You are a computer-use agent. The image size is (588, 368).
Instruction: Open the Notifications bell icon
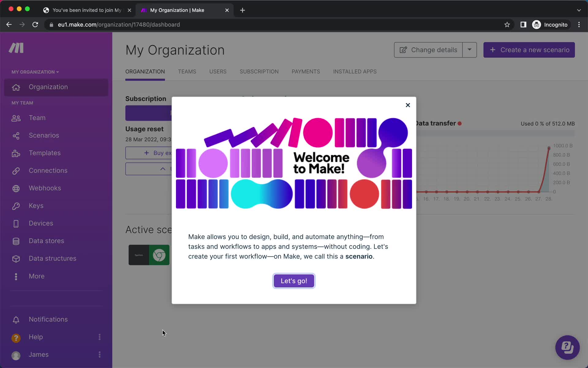point(16,320)
